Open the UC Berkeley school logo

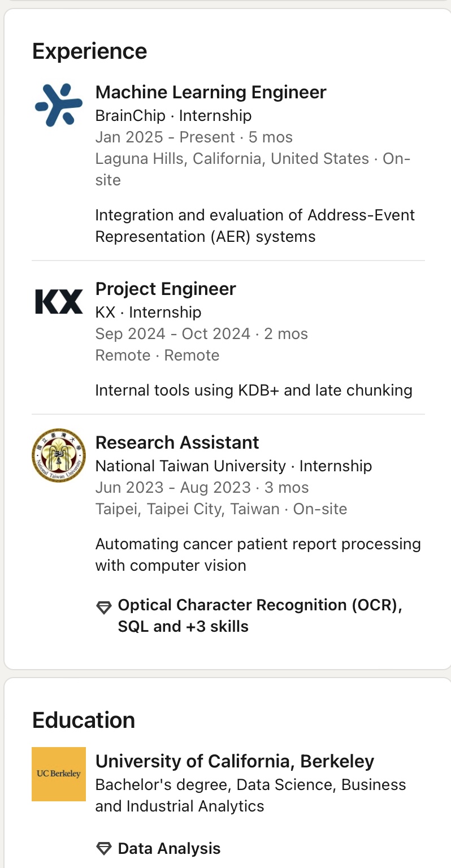pyautogui.click(x=59, y=774)
